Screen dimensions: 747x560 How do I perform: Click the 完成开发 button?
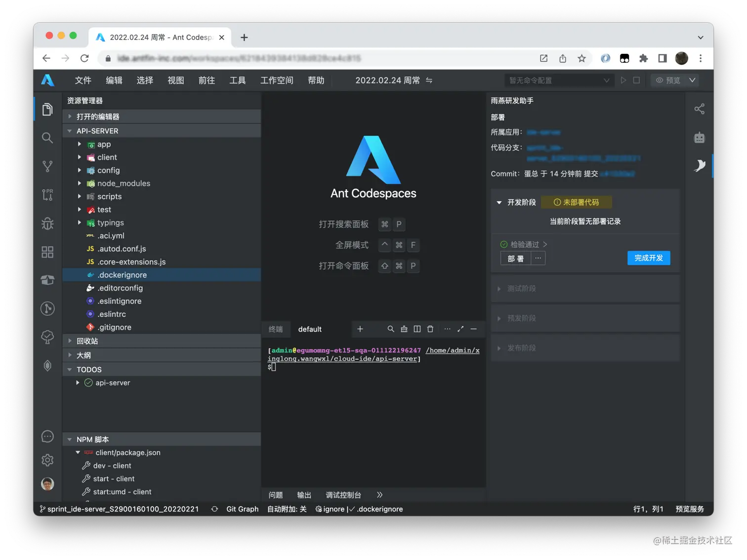(649, 258)
